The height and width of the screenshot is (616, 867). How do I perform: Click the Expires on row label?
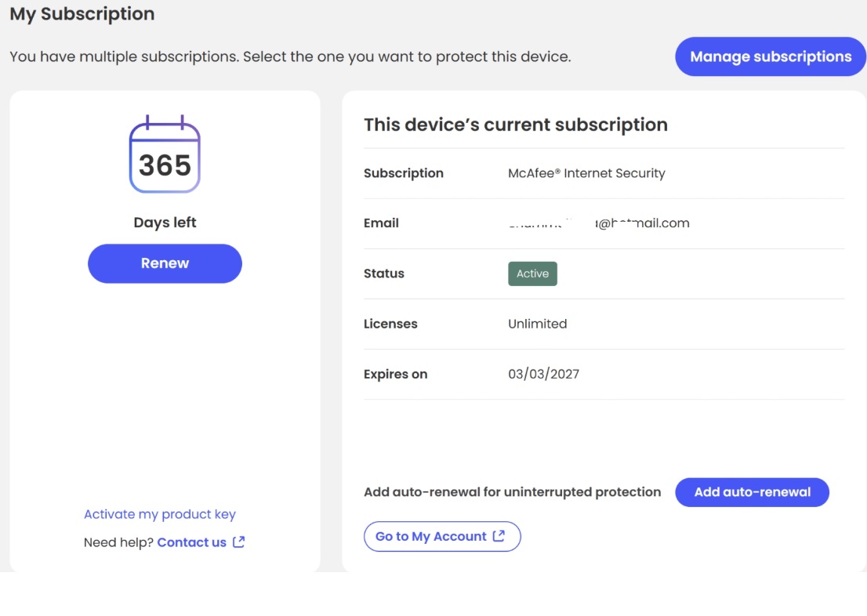click(x=395, y=374)
